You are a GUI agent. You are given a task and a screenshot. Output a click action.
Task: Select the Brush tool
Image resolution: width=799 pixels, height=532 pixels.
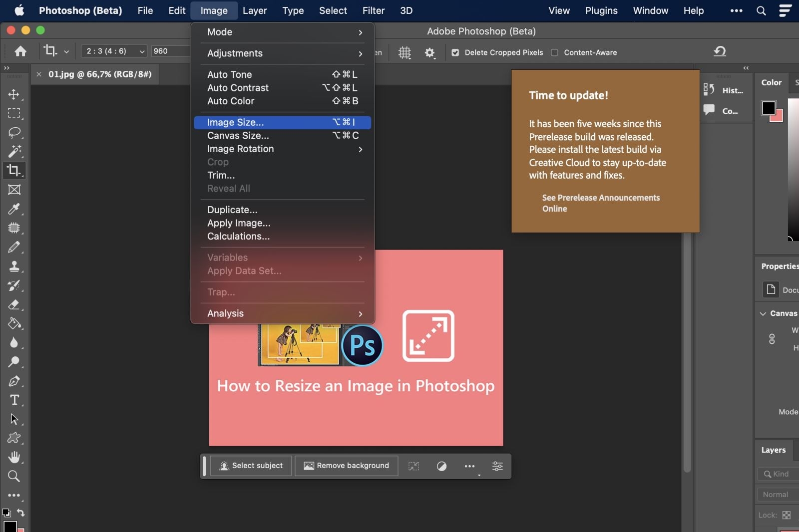point(14,247)
